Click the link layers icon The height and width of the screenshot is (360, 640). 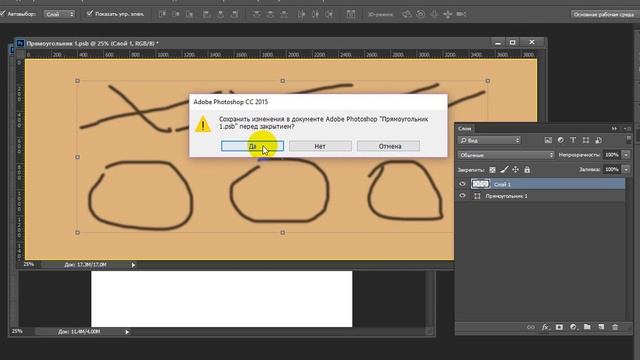531,327
